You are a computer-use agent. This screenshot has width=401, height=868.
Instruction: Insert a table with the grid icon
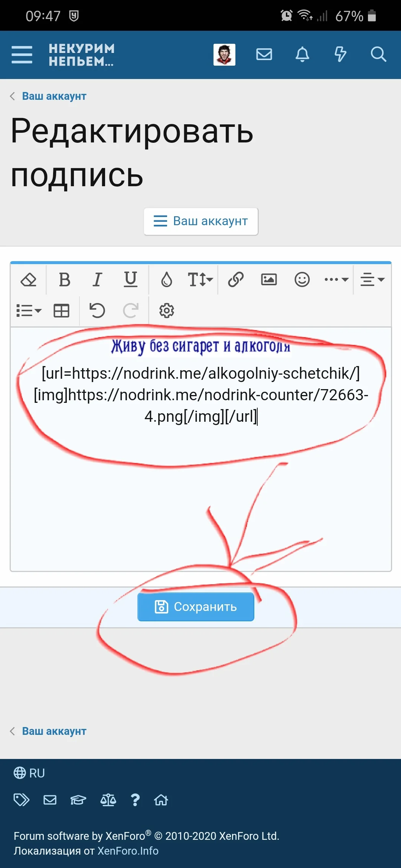[61, 310]
